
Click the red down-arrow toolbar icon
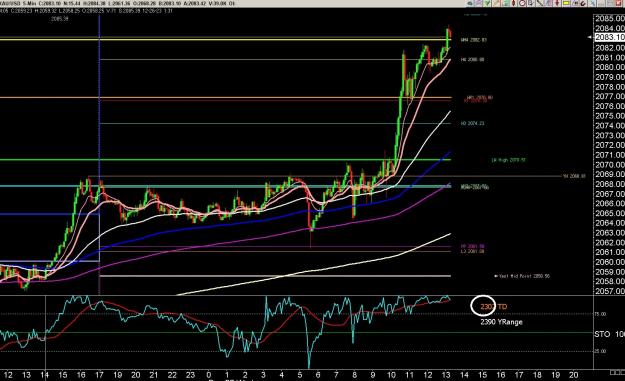557,3
